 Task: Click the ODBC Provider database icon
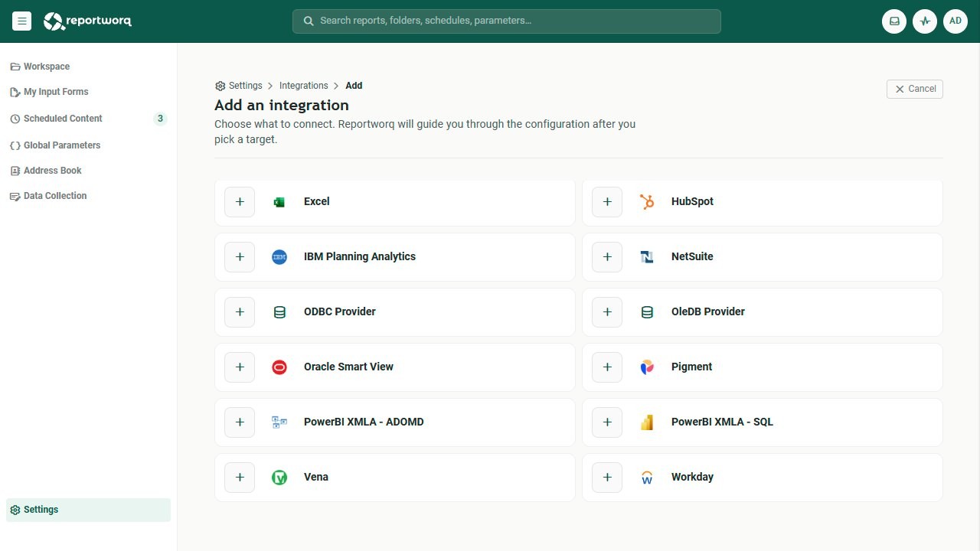click(279, 312)
